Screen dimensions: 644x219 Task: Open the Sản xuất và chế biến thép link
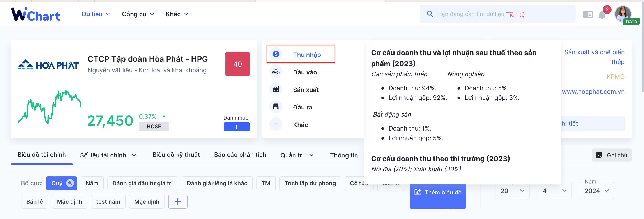click(x=594, y=57)
